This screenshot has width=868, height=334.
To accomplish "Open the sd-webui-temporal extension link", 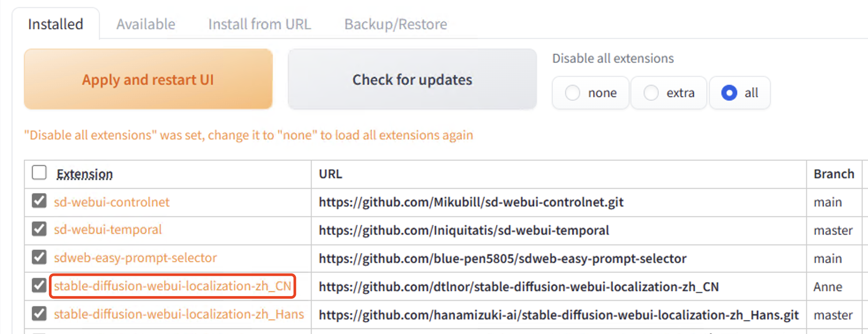I will pyautogui.click(x=108, y=229).
